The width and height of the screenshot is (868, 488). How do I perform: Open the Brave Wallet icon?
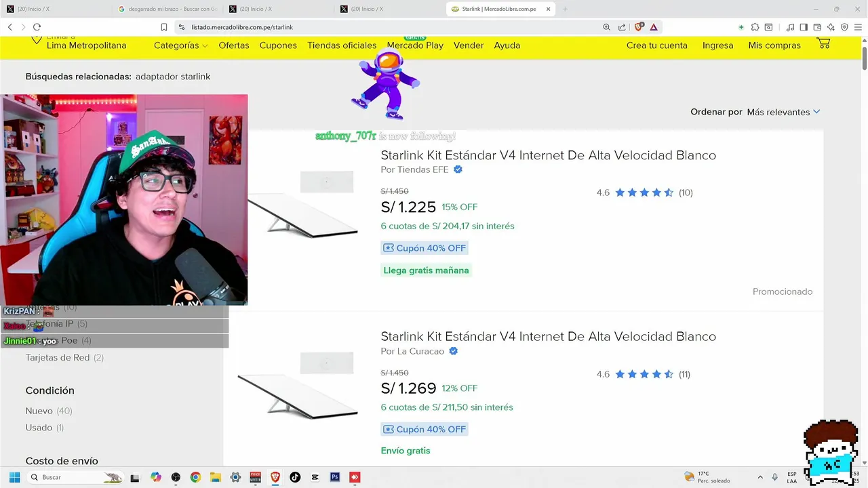tap(817, 27)
